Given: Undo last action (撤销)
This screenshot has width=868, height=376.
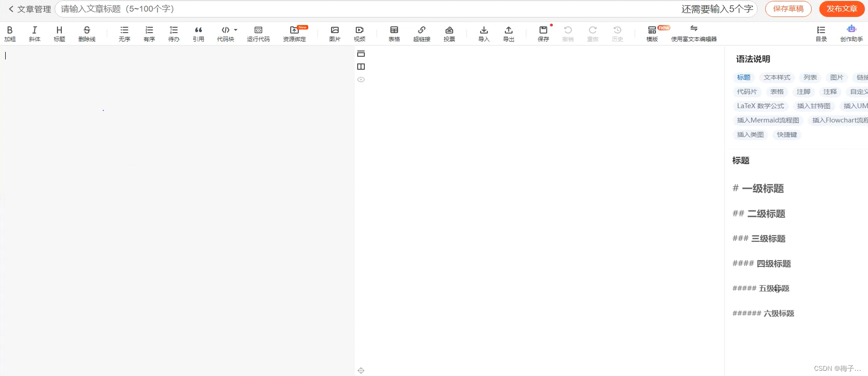Looking at the screenshot, I should tap(568, 34).
